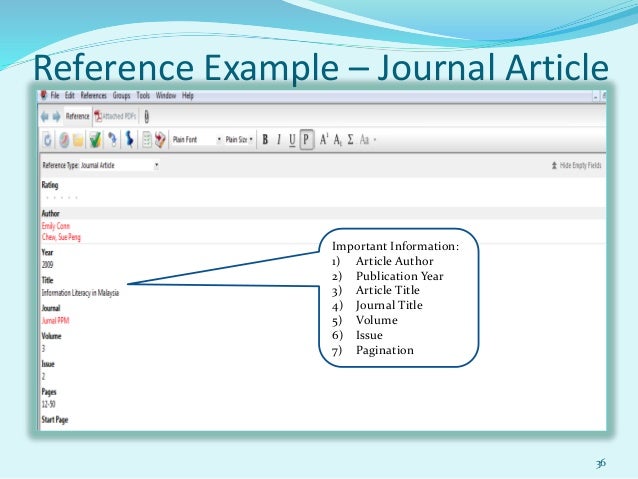Click the checklist document toolbar icon

point(147,140)
